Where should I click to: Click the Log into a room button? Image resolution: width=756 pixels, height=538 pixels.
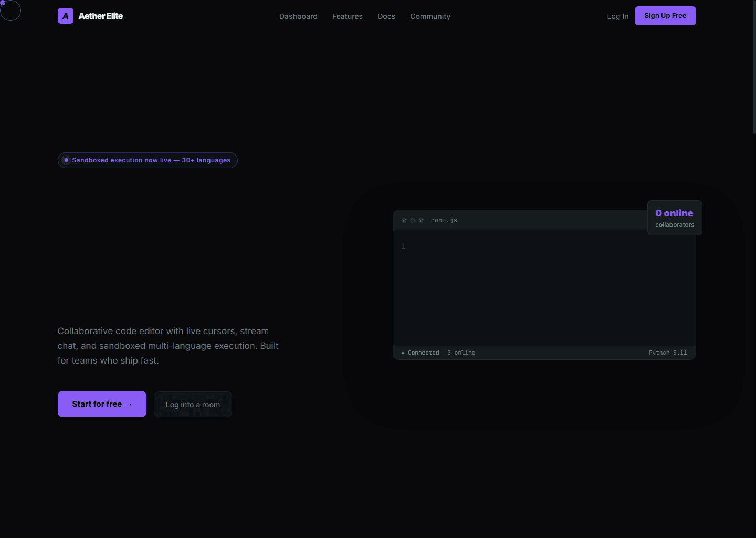[x=193, y=405]
